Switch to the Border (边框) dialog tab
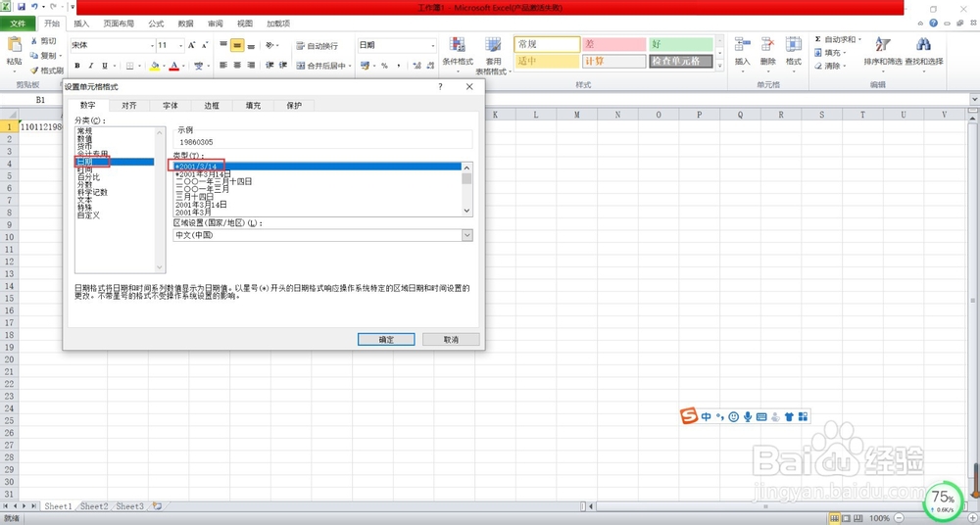The height and width of the screenshot is (525, 980). (212, 106)
